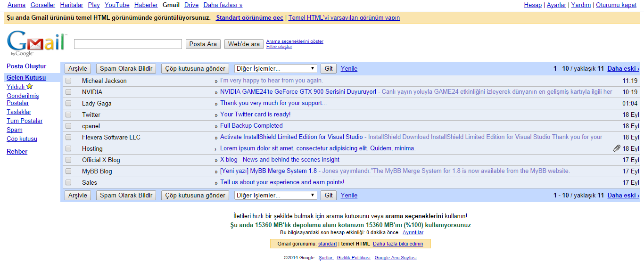
Task: Click Oturumu kapat to sign out
Action: coord(616,5)
